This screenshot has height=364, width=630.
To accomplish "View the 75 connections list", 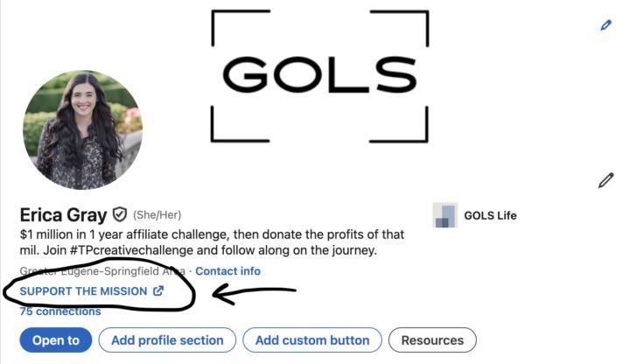I will [x=59, y=311].
